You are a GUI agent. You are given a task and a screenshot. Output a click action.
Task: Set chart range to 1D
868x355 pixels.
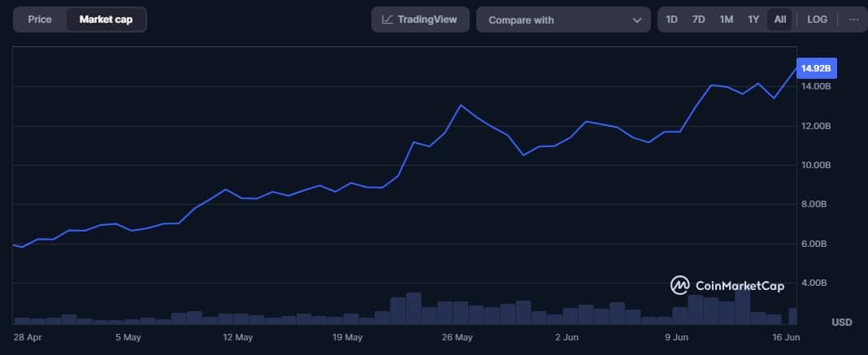coord(671,20)
